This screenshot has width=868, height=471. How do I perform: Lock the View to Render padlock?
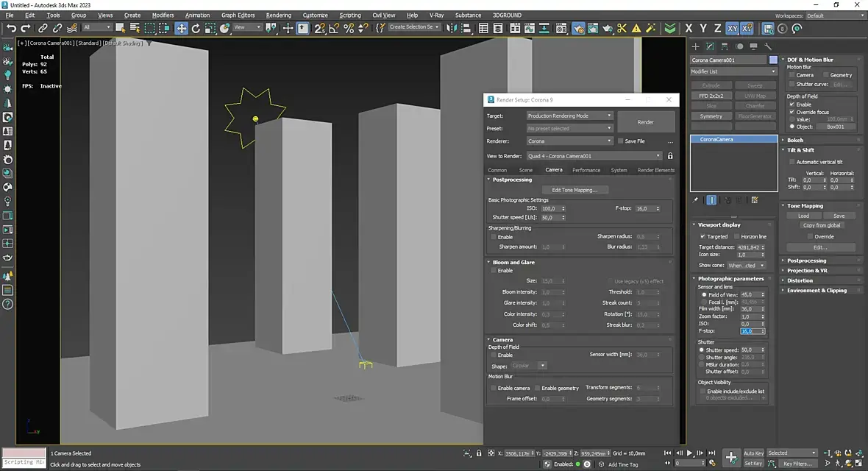tap(669, 156)
